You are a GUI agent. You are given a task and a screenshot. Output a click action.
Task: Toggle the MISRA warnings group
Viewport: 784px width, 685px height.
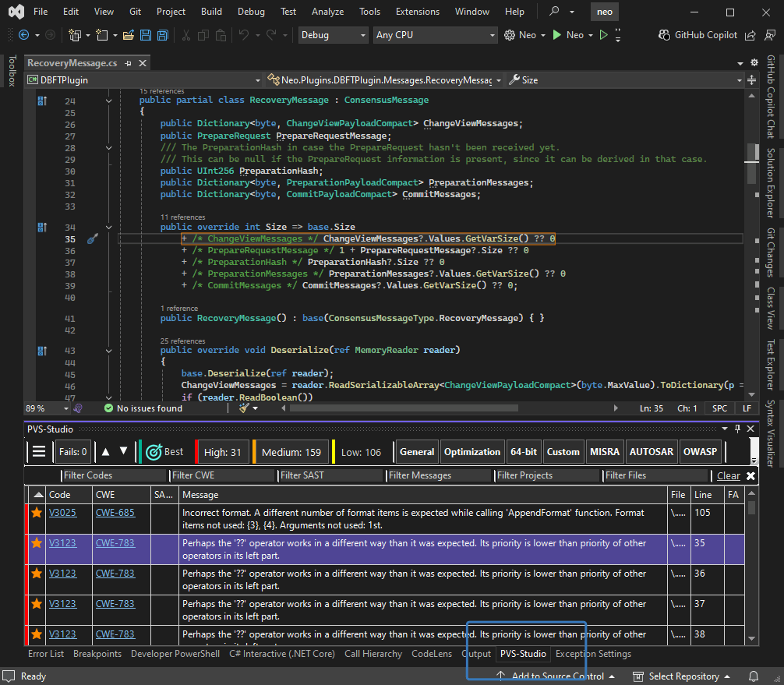tap(604, 452)
